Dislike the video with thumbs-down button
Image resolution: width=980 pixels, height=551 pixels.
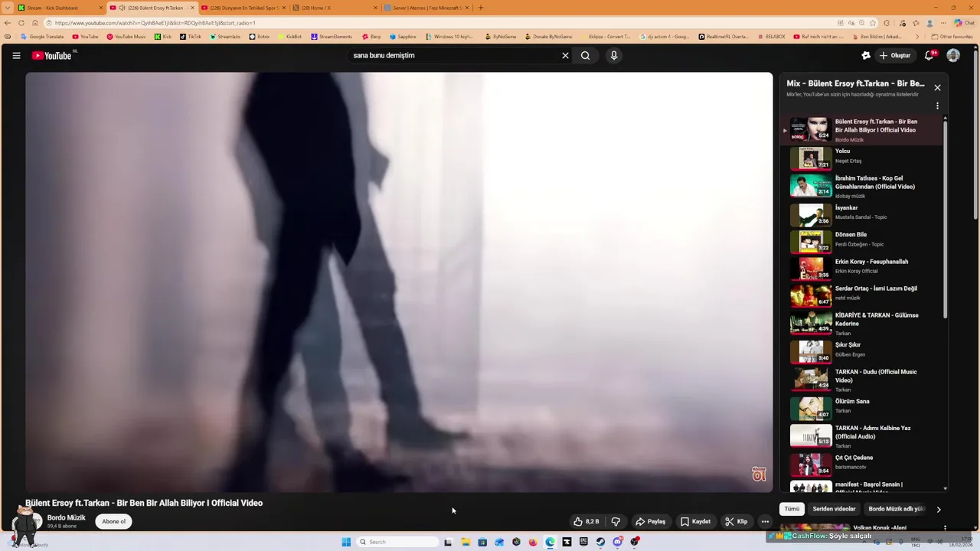point(616,521)
